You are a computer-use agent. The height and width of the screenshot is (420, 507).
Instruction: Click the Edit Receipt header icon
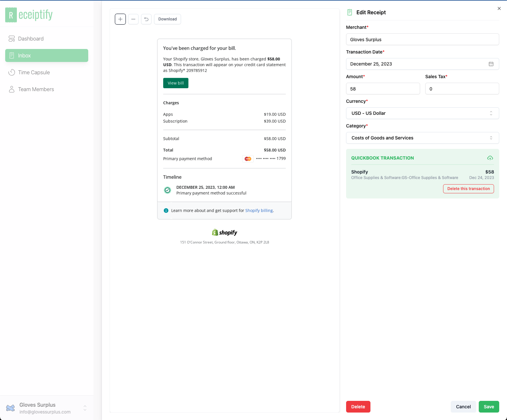click(350, 12)
